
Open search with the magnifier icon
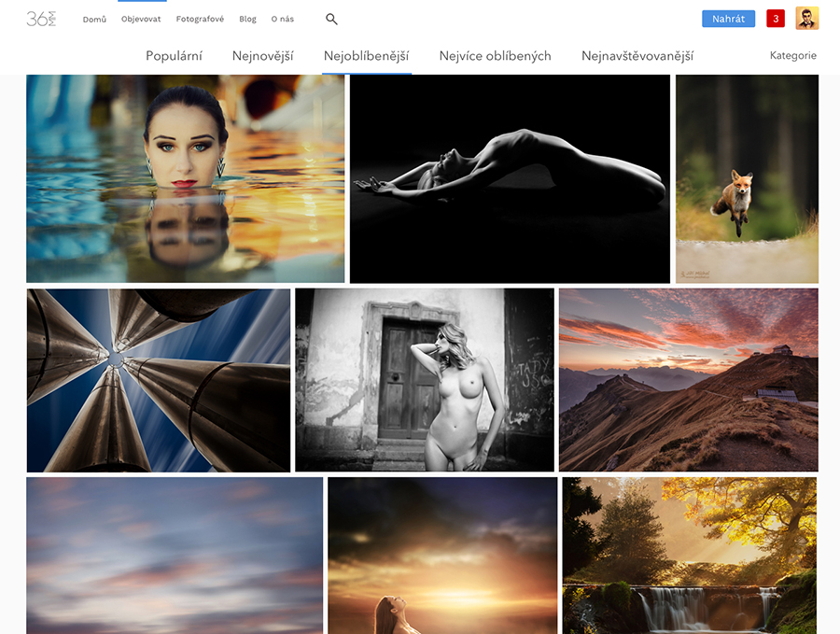(x=331, y=19)
